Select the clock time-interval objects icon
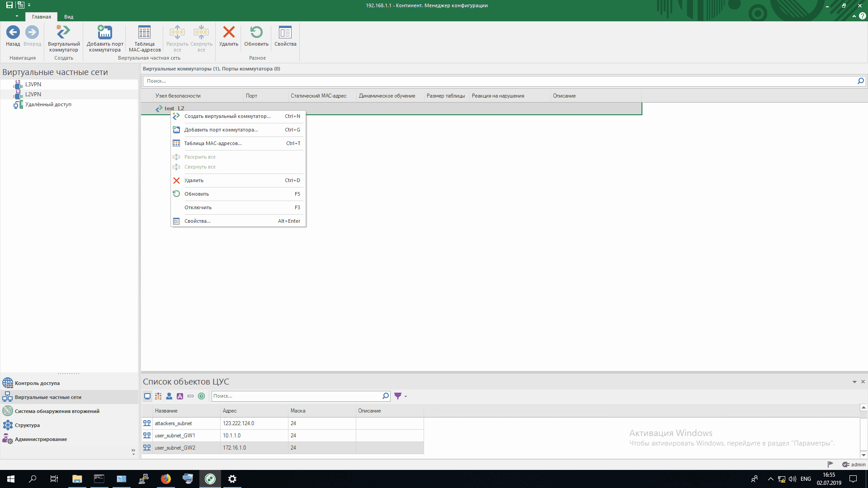This screenshot has height=488, width=868. 202,396
